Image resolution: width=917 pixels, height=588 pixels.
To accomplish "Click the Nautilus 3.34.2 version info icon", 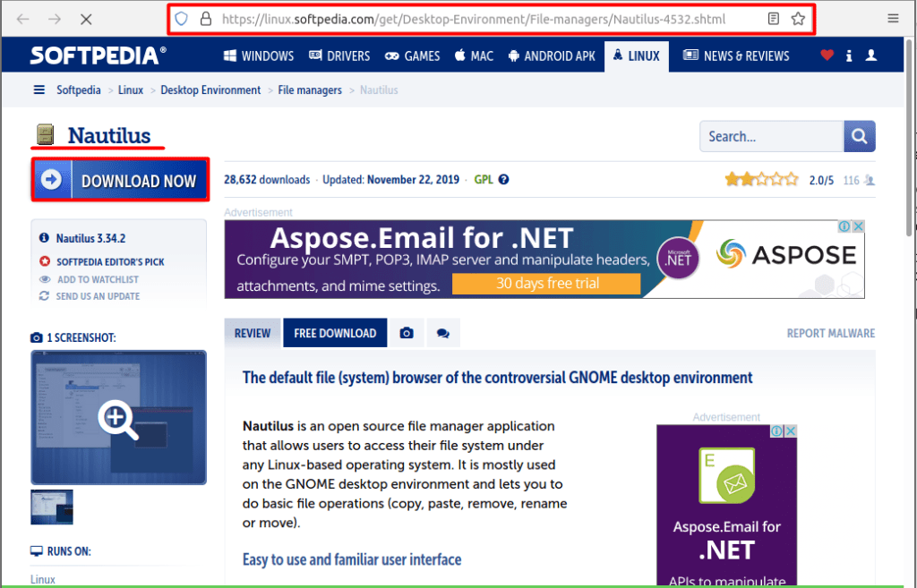I will pyautogui.click(x=44, y=238).
